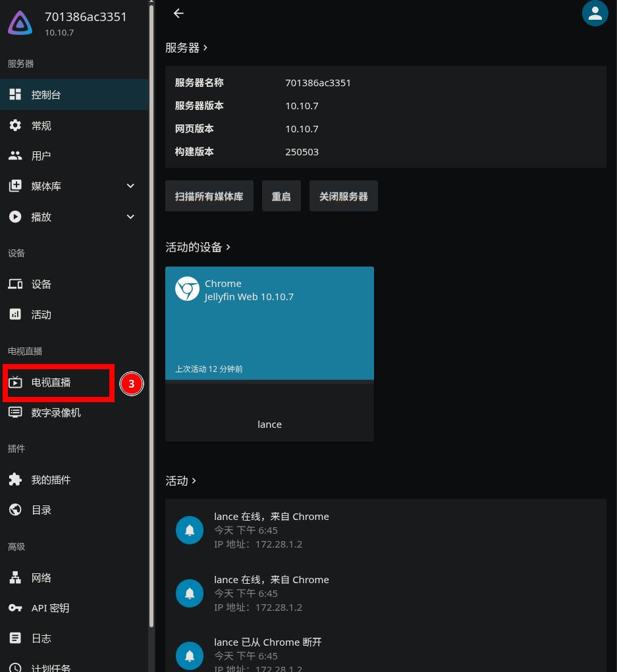Click the 关闭服务器 button
This screenshot has width=617, height=672.
pyautogui.click(x=344, y=196)
